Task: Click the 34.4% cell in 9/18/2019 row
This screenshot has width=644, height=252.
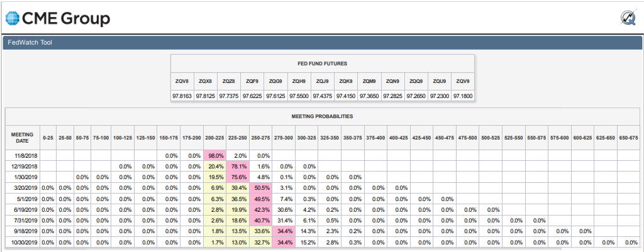Action: (284, 232)
